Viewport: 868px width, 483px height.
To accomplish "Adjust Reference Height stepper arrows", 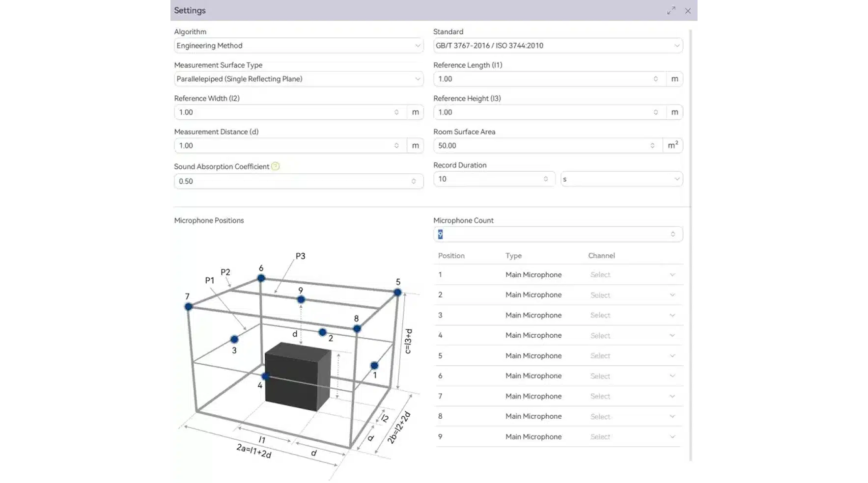I will click(x=656, y=112).
